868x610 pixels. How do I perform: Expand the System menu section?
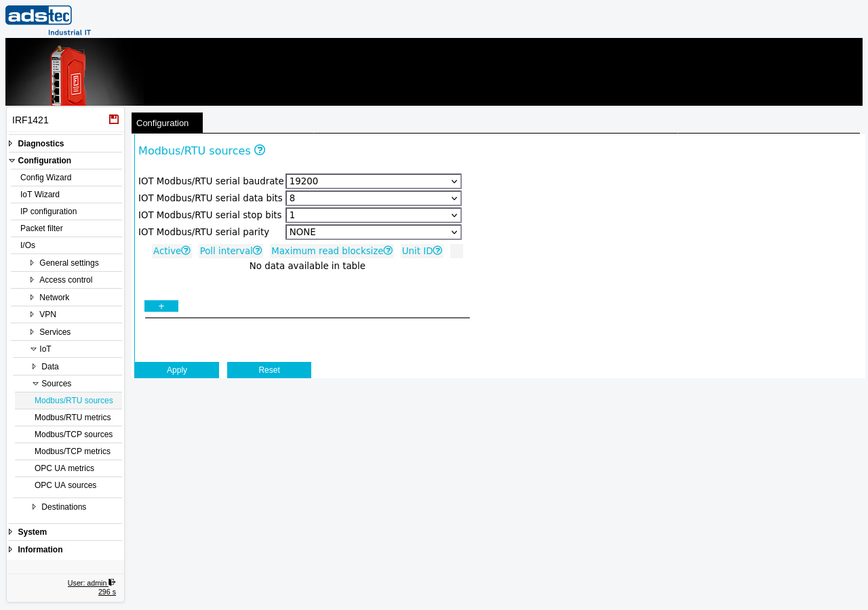11,532
